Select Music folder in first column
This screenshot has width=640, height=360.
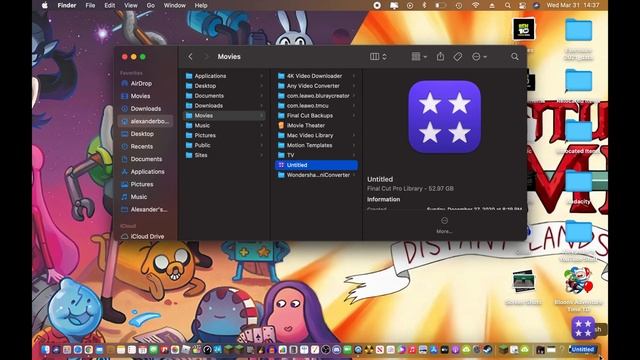pos(224,125)
